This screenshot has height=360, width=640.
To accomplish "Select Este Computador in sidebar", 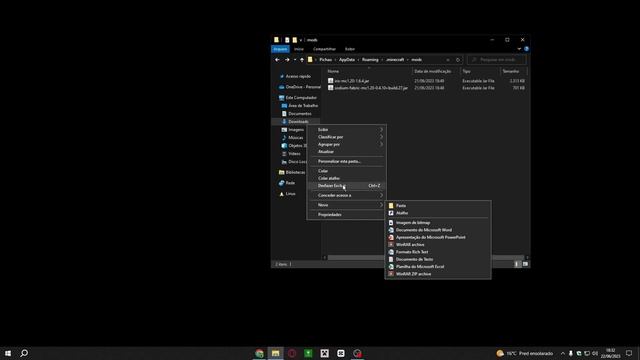I will pos(301,98).
